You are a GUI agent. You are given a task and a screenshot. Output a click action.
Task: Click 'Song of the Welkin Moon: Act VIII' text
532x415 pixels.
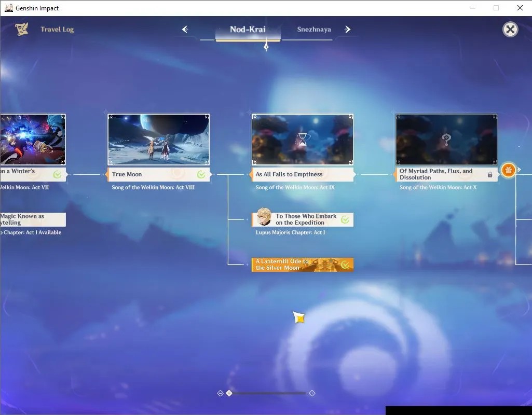(x=153, y=187)
